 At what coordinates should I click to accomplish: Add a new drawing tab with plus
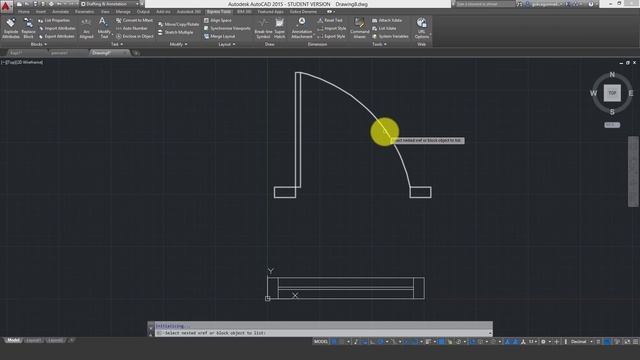click(136, 53)
